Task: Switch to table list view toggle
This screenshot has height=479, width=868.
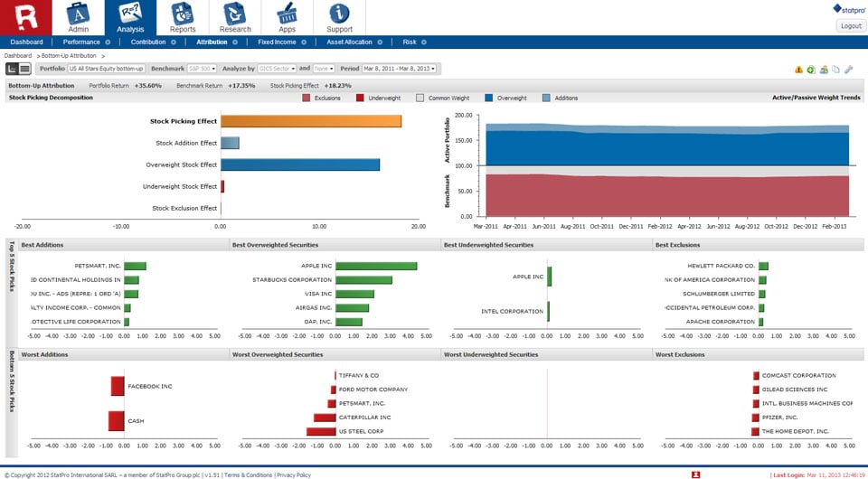Action: tap(25, 69)
